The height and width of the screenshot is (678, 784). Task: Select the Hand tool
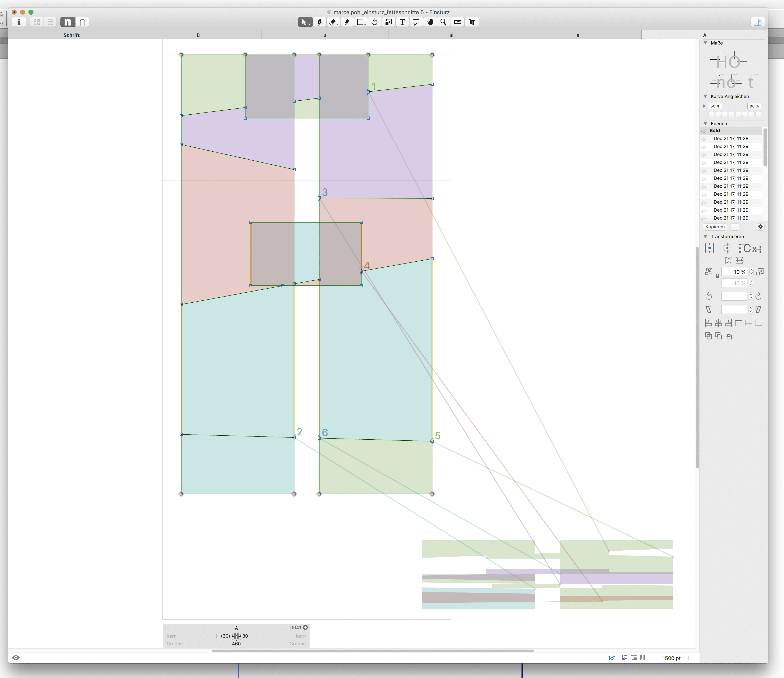point(430,22)
